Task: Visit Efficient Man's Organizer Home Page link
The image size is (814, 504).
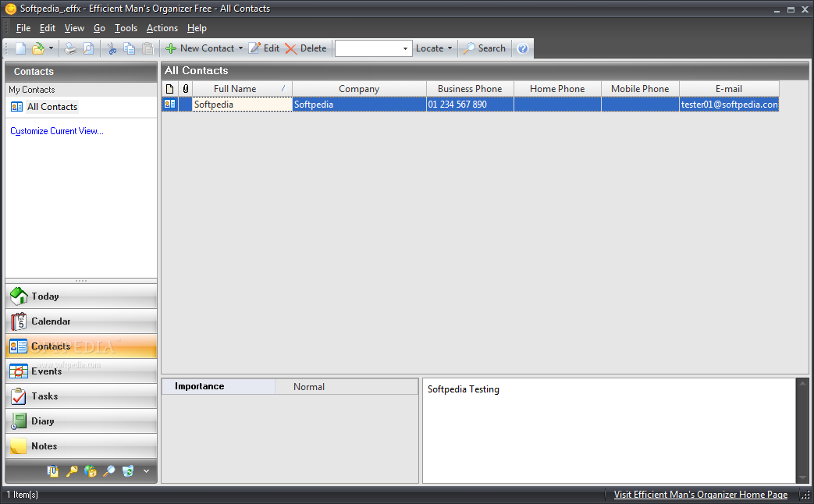Action: point(701,495)
